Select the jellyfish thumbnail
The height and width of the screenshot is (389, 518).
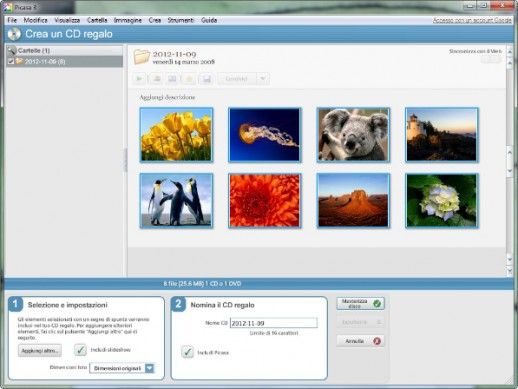point(265,135)
